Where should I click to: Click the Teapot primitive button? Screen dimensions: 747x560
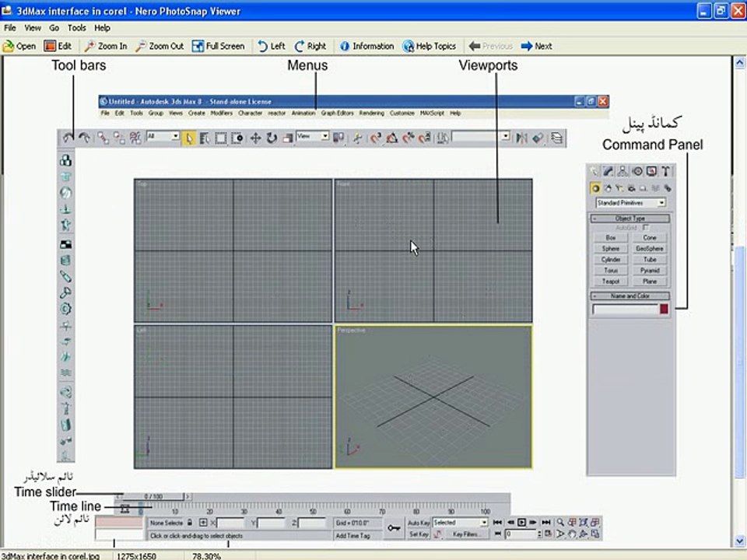[611, 282]
